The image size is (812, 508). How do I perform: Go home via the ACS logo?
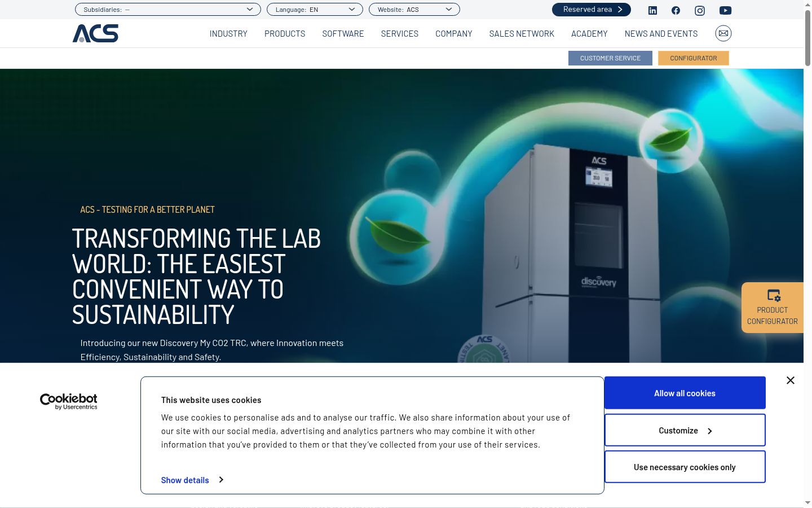[x=95, y=33]
